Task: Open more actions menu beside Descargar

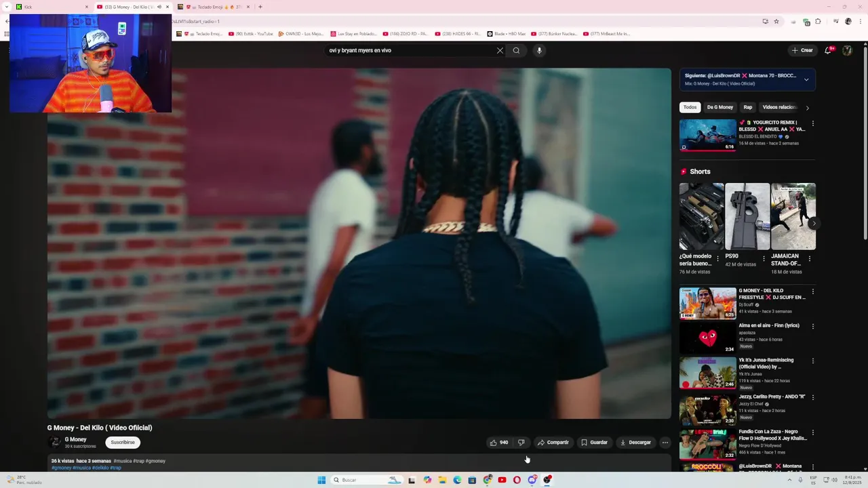Action: click(665, 443)
